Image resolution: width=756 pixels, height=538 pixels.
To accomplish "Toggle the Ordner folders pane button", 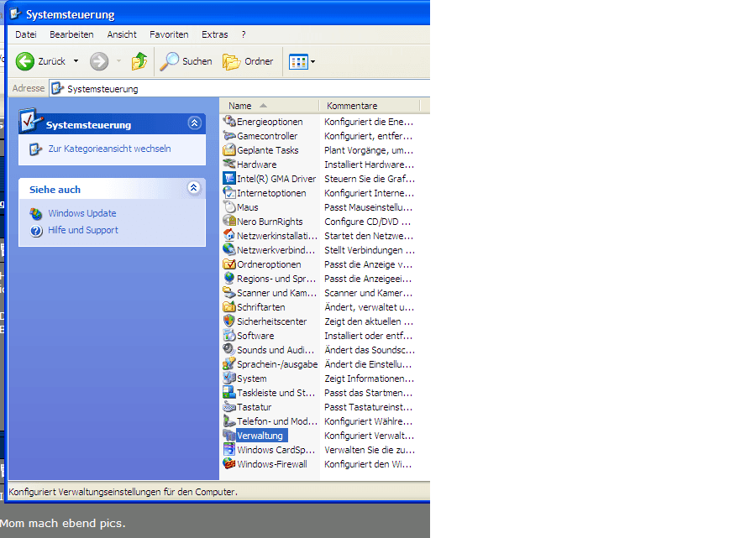I will [249, 61].
